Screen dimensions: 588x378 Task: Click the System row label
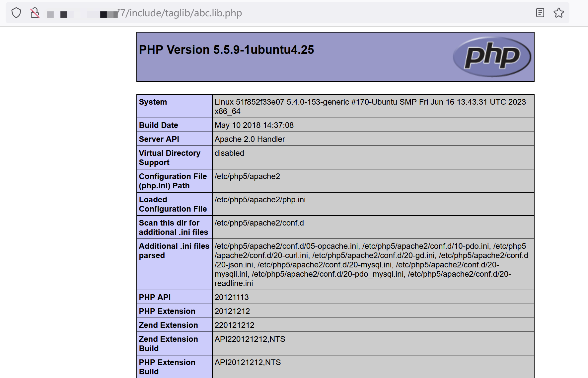(x=153, y=102)
